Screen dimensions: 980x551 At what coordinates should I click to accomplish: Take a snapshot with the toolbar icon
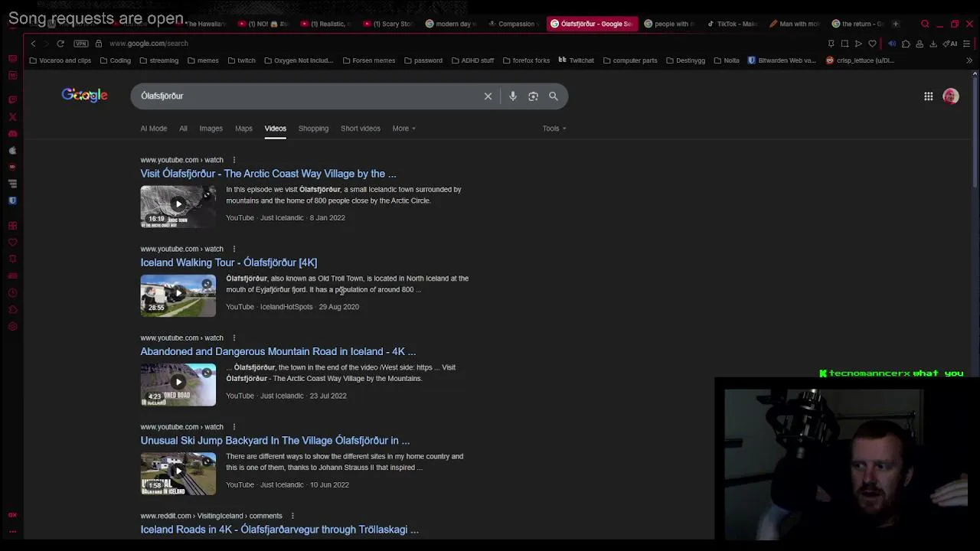[844, 44]
